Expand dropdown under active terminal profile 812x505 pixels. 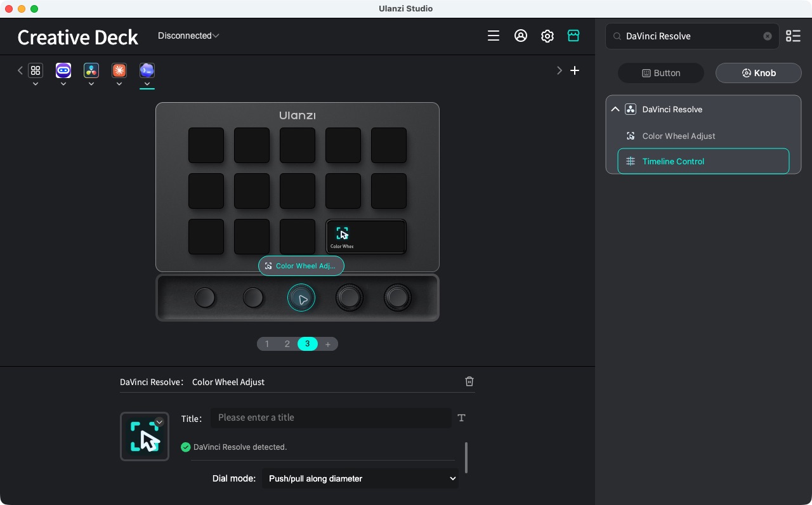pos(147,84)
